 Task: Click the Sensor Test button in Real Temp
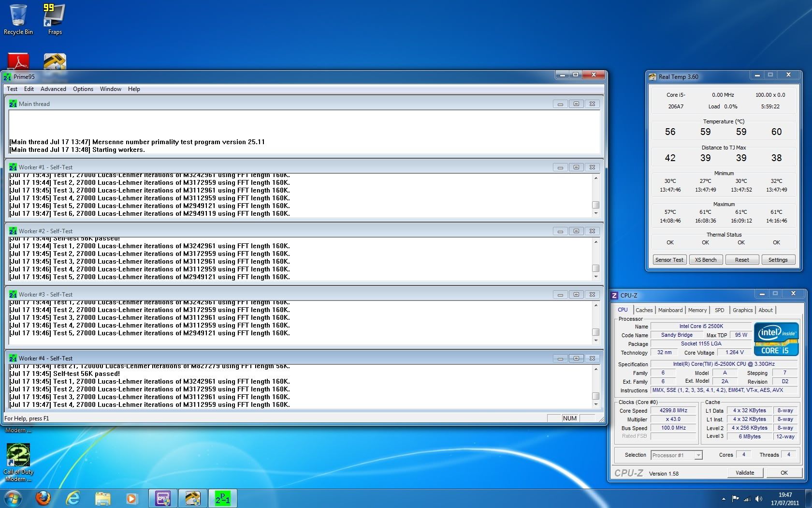pos(669,260)
